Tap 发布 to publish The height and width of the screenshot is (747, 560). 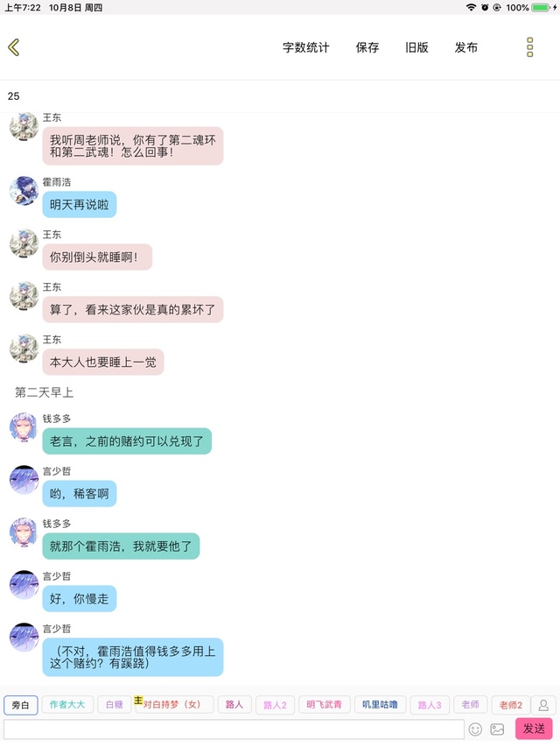tap(465, 47)
